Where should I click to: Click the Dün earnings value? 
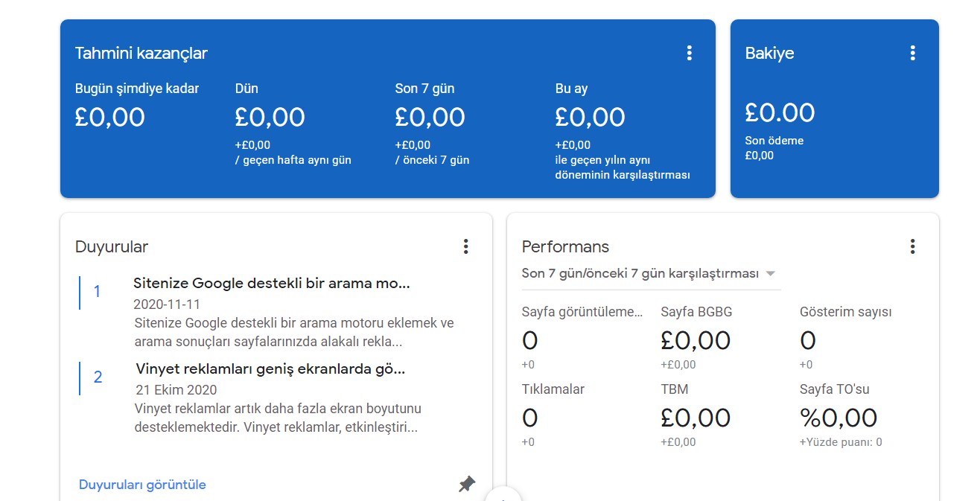[270, 117]
